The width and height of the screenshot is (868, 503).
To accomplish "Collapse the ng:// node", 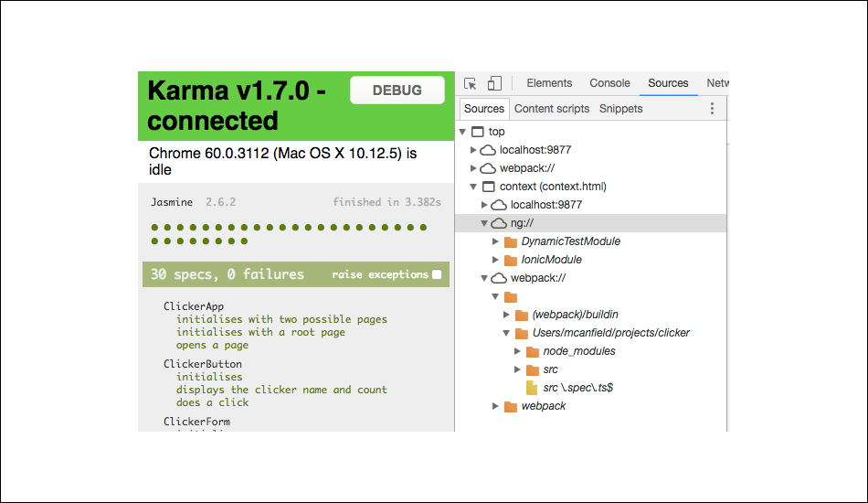I will click(484, 223).
